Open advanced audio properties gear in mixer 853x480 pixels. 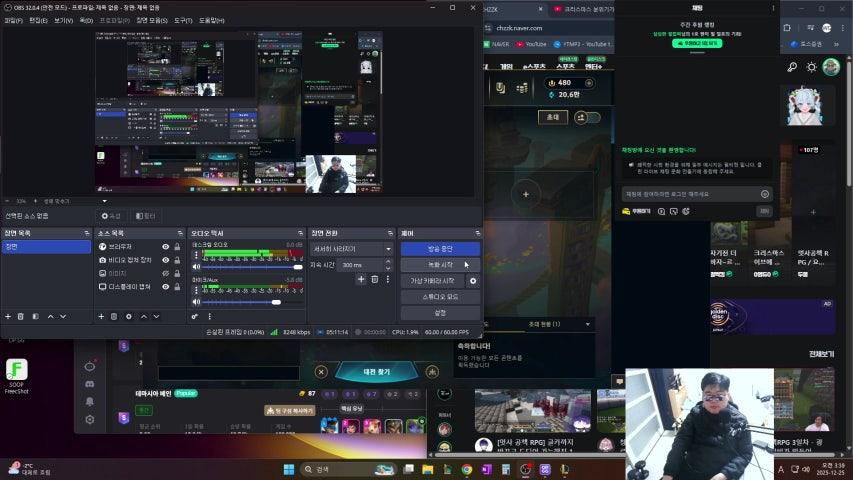[x=195, y=316]
